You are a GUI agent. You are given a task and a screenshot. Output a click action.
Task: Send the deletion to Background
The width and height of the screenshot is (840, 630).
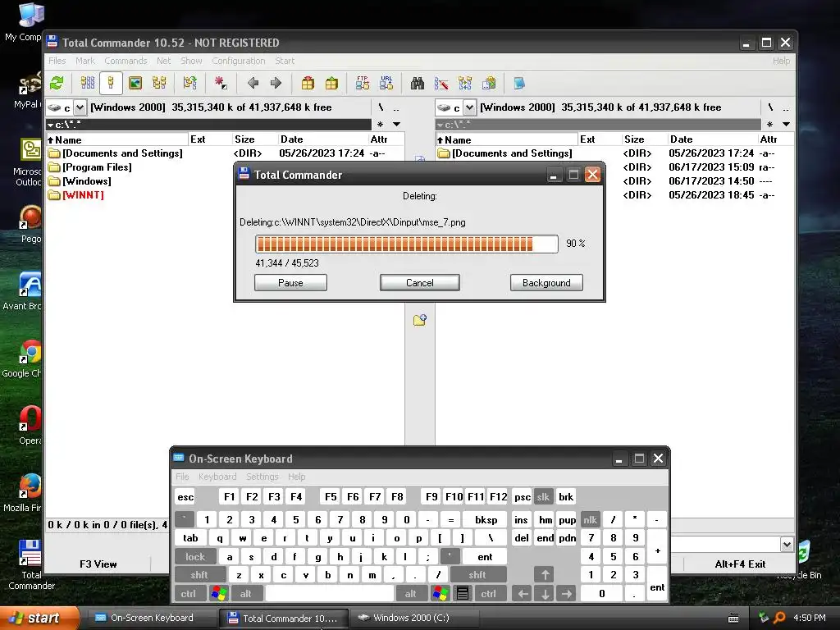[x=546, y=283]
